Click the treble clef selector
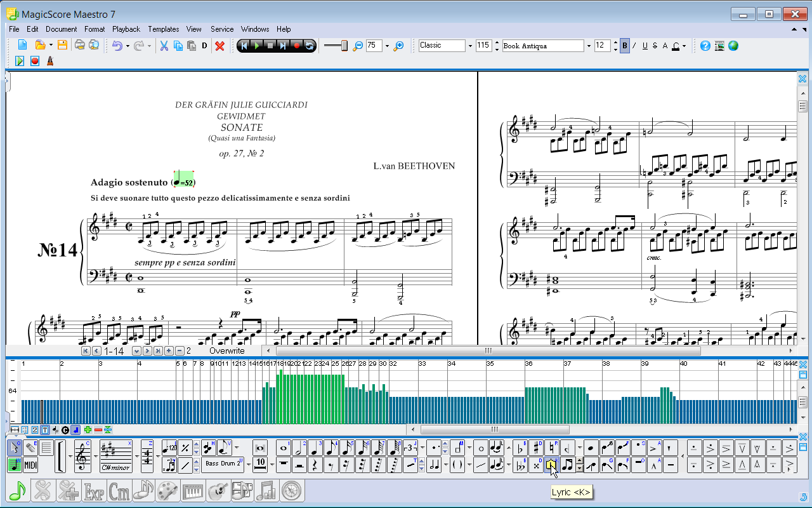This screenshot has width=812, height=508. click(82, 457)
